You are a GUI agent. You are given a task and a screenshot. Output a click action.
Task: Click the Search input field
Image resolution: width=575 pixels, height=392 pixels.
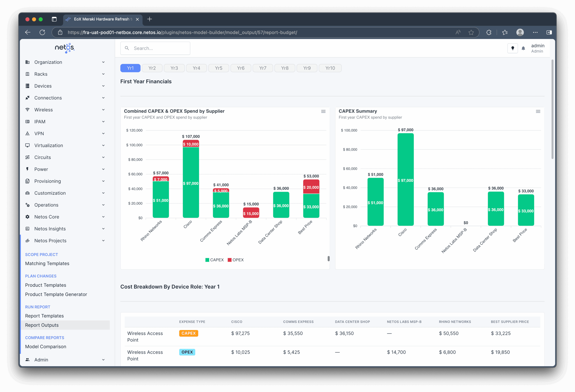point(155,48)
